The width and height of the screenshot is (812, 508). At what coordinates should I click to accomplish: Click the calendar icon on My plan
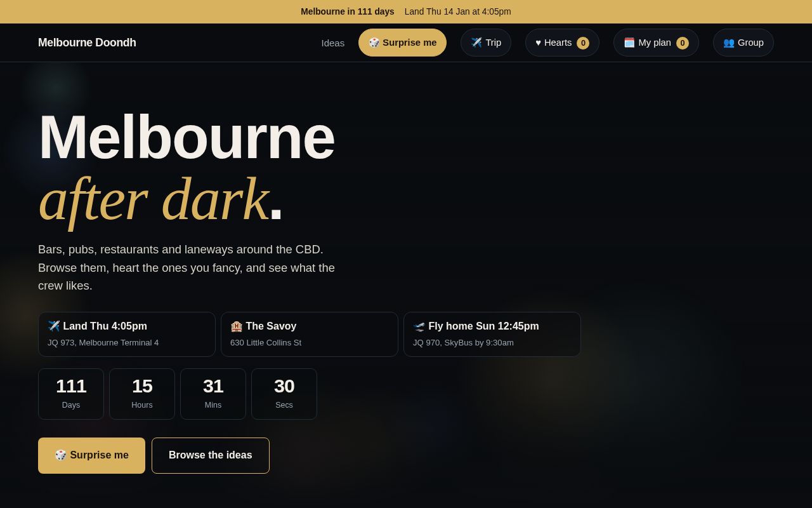point(629,43)
